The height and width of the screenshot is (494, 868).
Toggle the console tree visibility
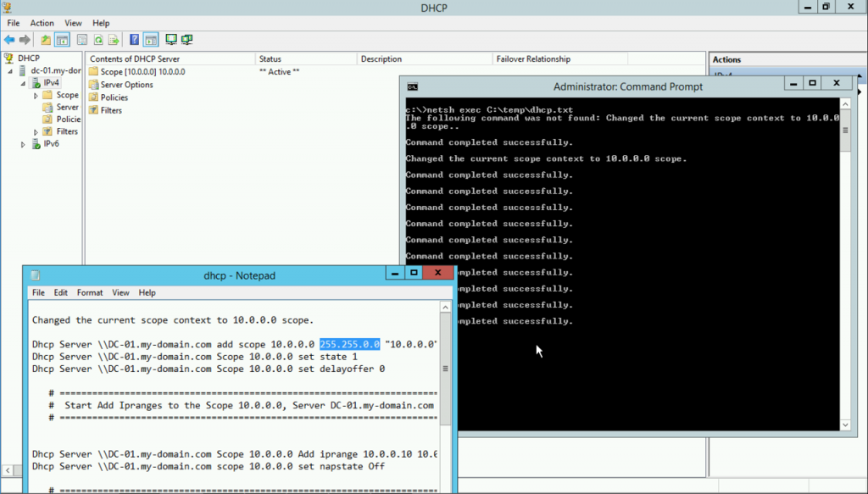coord(62,39)
